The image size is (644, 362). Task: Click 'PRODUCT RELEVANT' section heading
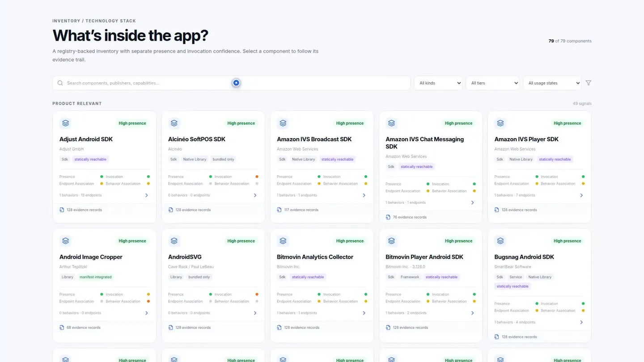77,104
